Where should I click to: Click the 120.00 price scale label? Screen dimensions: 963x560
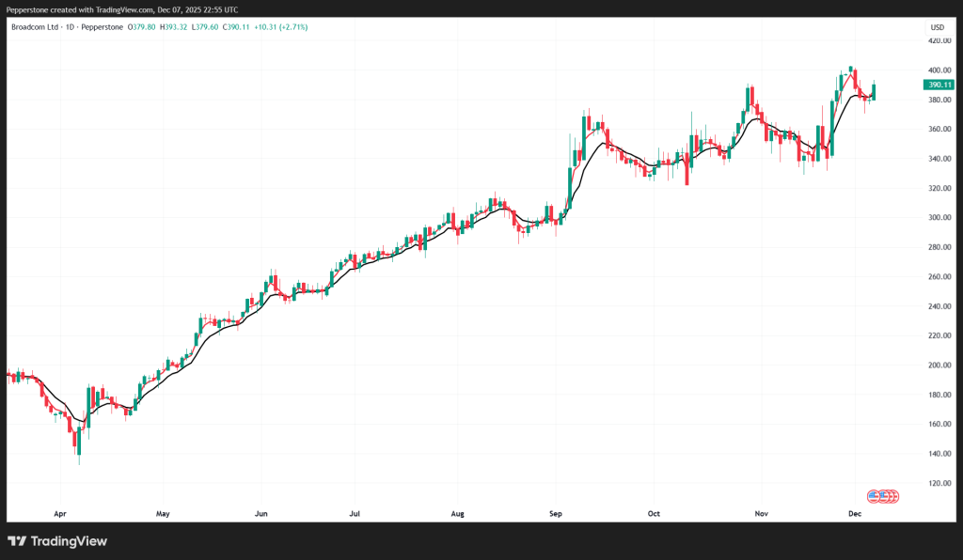coord(939,483)
